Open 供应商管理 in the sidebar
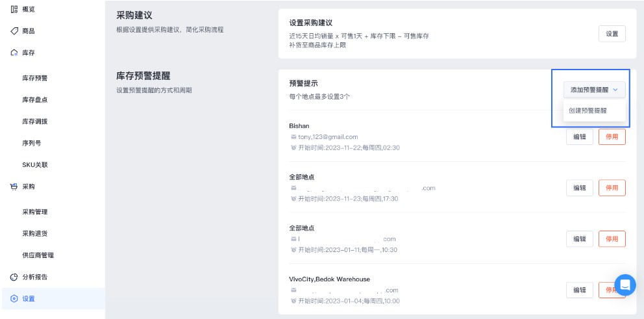The height and width of the screenshot is (319, 644). point(38,255)
